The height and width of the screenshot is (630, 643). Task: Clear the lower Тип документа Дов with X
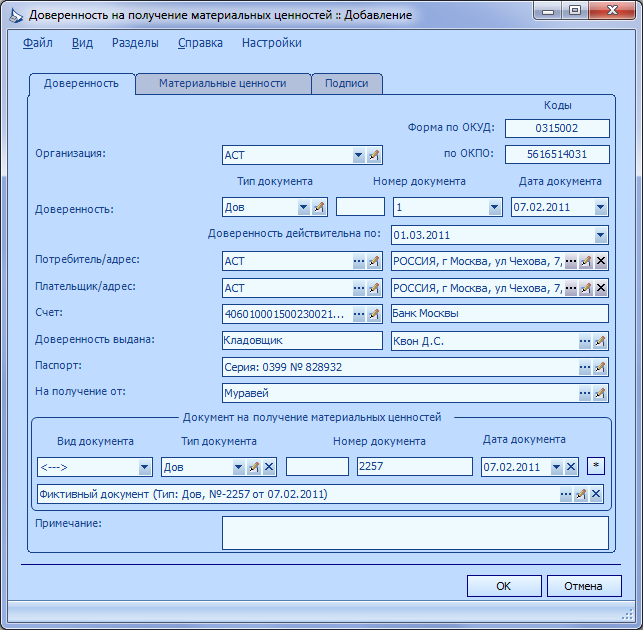pos(269,467)
